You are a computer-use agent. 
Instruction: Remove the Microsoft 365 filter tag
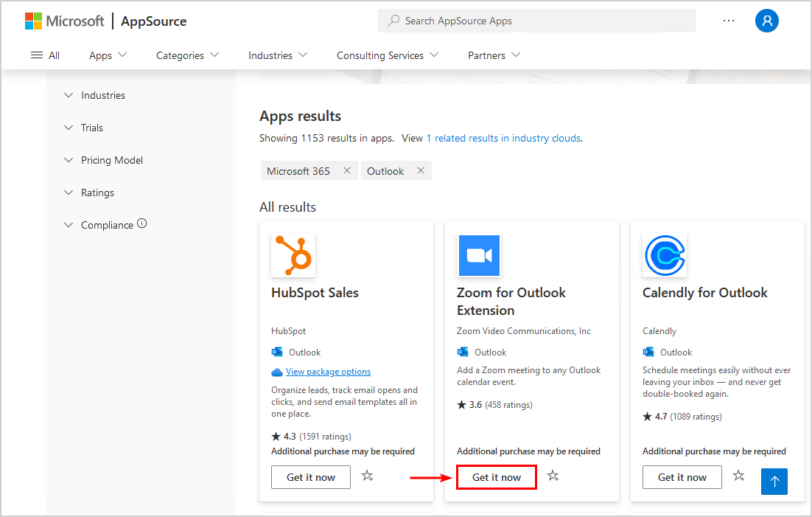[x=347, y=170]
